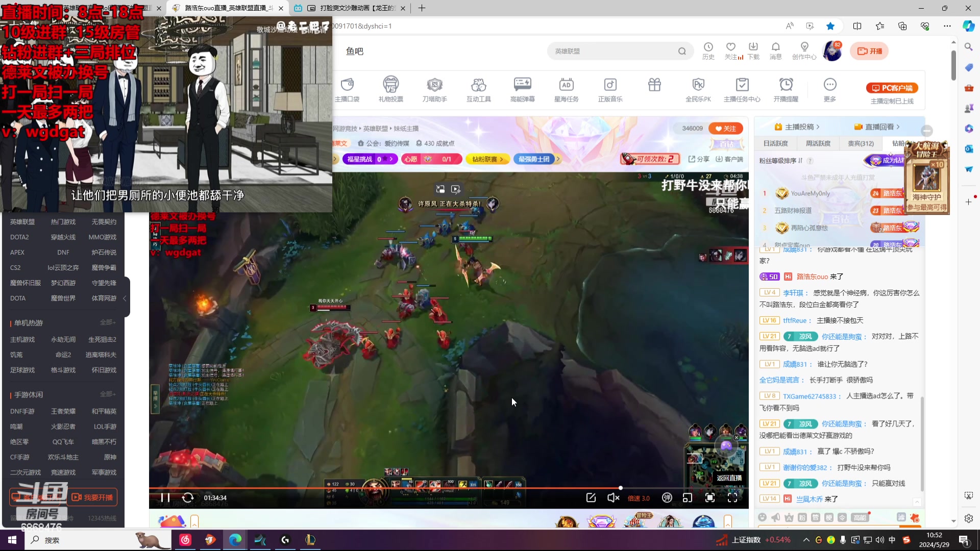Open followed streamers (关注)
This screenshot has height=551, width=980.
pos(731,51)
